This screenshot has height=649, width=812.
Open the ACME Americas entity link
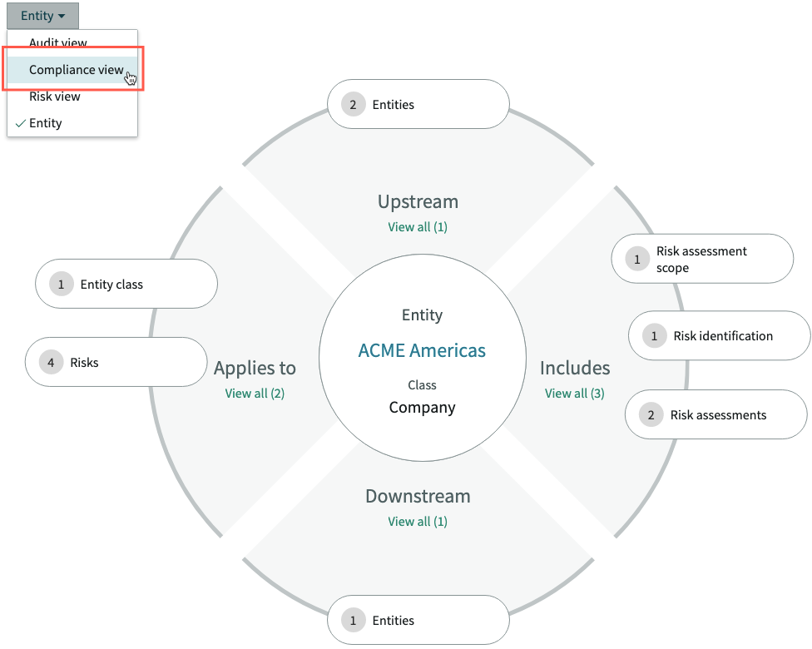tap(422, 350)
